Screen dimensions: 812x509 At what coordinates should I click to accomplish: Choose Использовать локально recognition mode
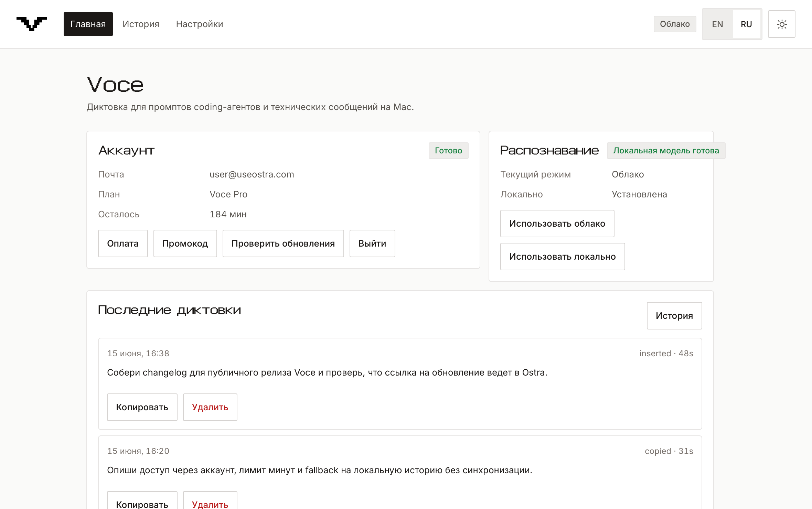coord(563,257)
